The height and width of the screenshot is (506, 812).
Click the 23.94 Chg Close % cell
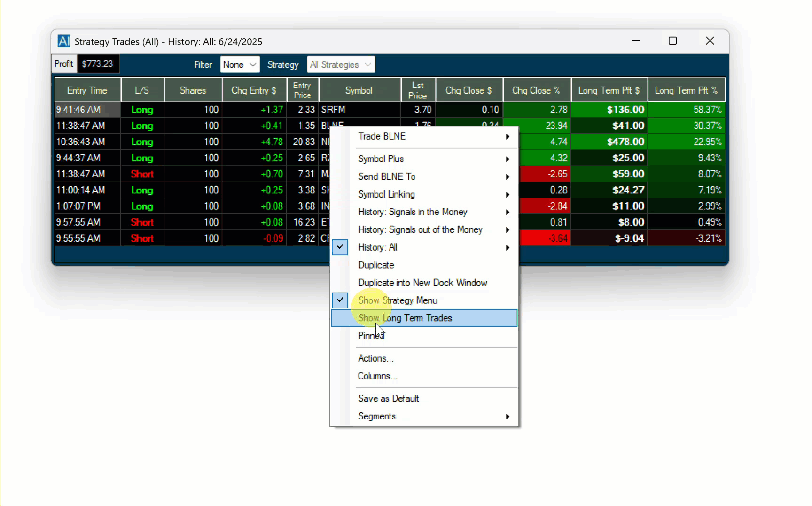[545, 126]
